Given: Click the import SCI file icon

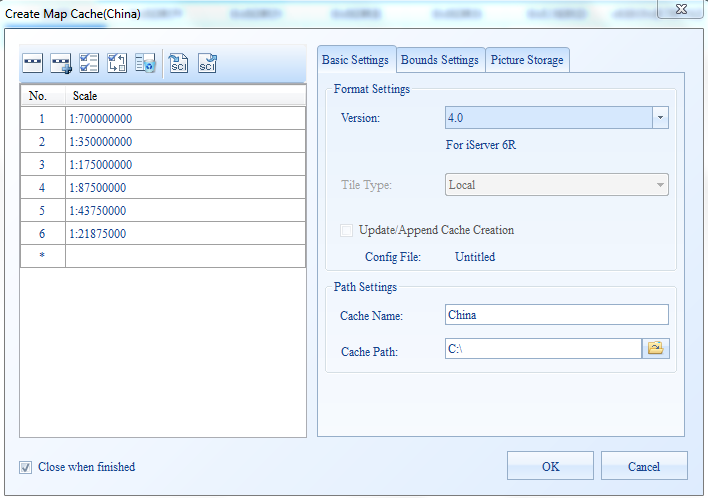Looking at the screenshot, I should [x=179, y=66].
